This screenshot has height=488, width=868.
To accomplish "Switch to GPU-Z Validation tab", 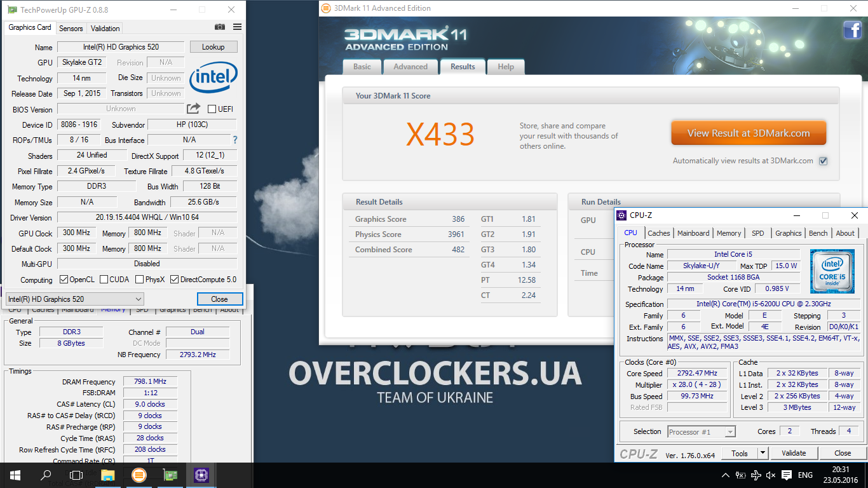I will (x=105, y=28).
